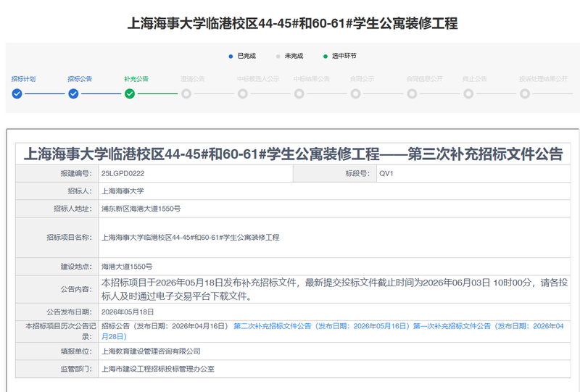Image resolution: width=580 pixels, height=392 pixels.
Task: Click the green legend dot beside 选中环节
Action: (326, 57)
